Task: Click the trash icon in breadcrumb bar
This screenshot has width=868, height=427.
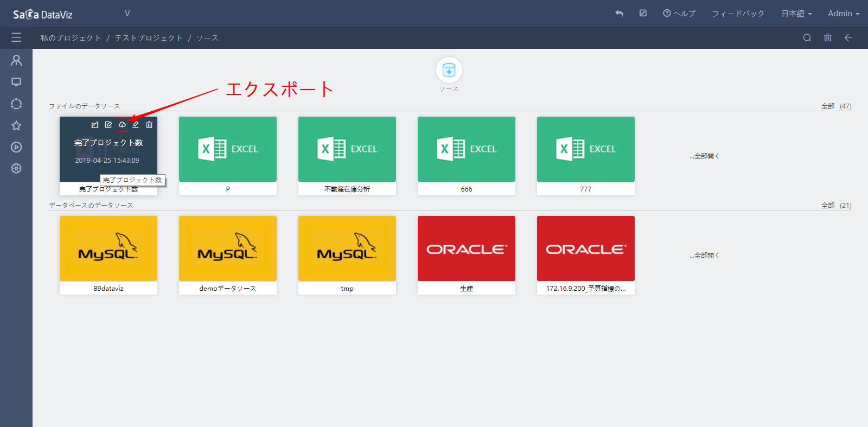Action: point(827,37)
